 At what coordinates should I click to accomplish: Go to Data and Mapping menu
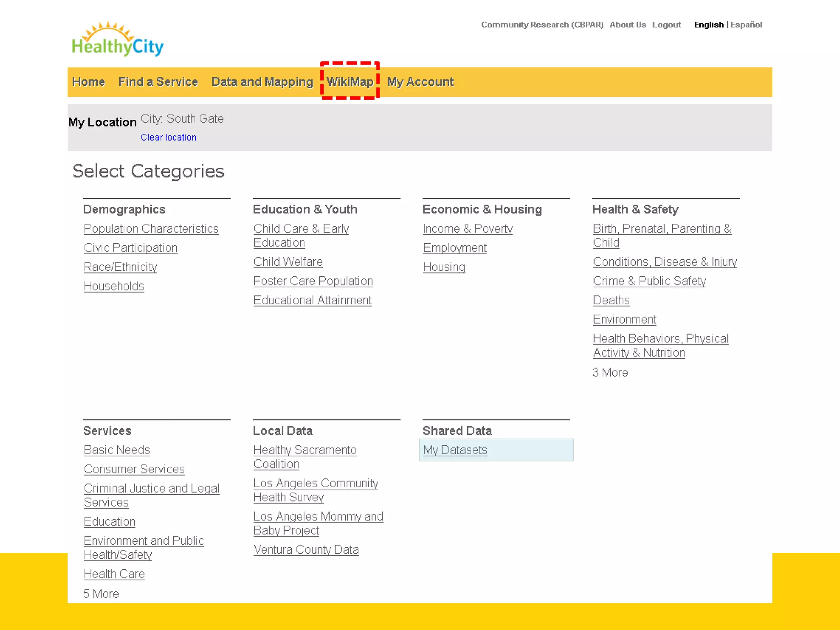(x=262, y=82)
